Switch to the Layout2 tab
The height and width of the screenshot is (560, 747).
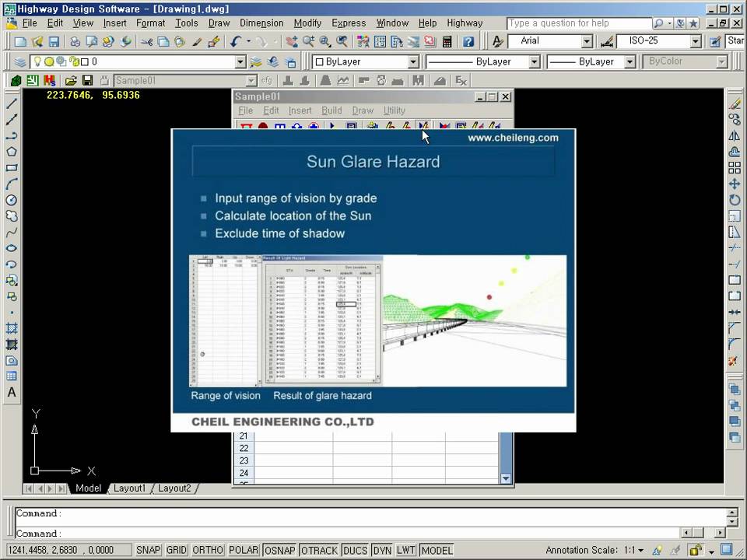point(174,488)
